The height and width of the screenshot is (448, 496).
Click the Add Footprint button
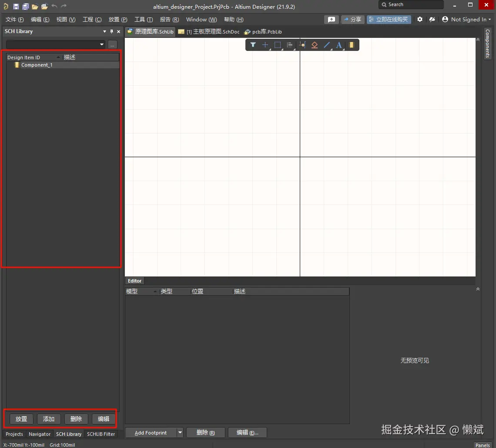coord(151,432)
